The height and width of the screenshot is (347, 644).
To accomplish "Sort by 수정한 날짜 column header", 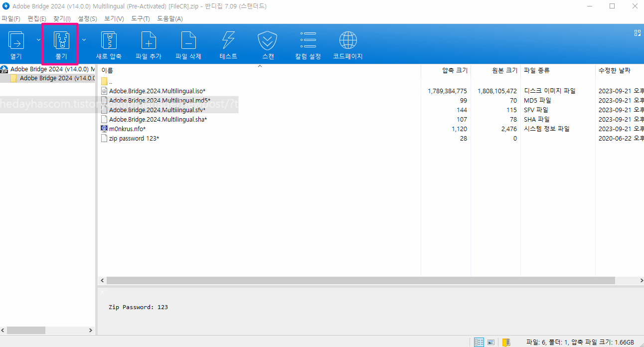I will point(615,71).
